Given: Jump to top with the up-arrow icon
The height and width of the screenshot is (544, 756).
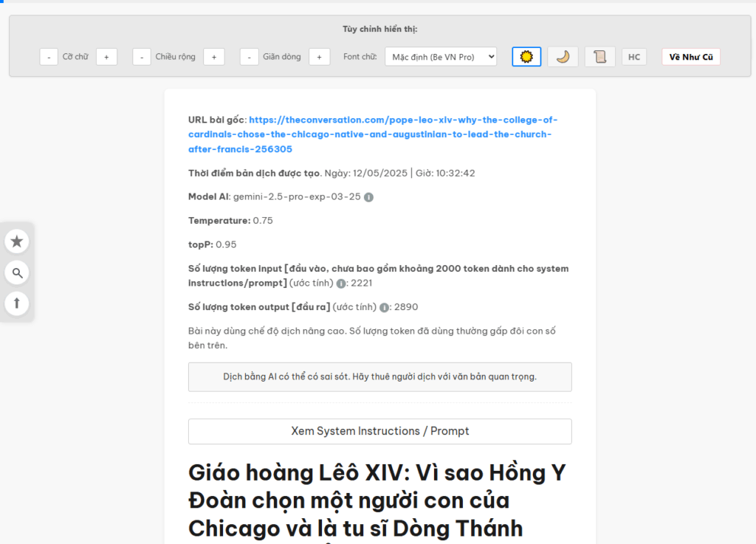Looking at the screenshot, I should pyautogui.click(x=17, y=303).
